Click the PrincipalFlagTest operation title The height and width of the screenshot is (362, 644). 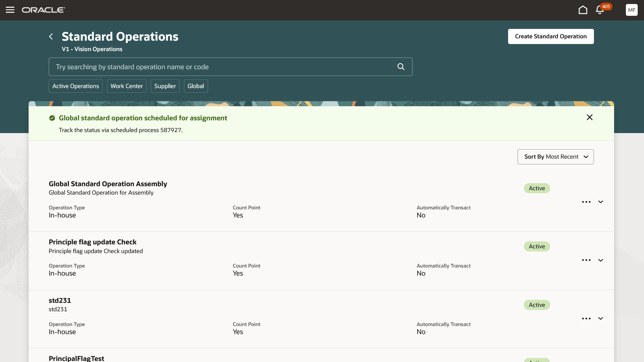pos(76,358)
